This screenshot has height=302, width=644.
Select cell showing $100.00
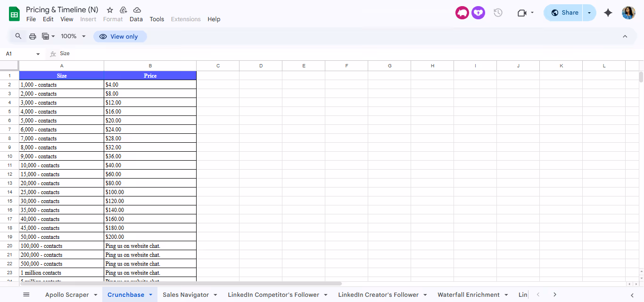150,192
